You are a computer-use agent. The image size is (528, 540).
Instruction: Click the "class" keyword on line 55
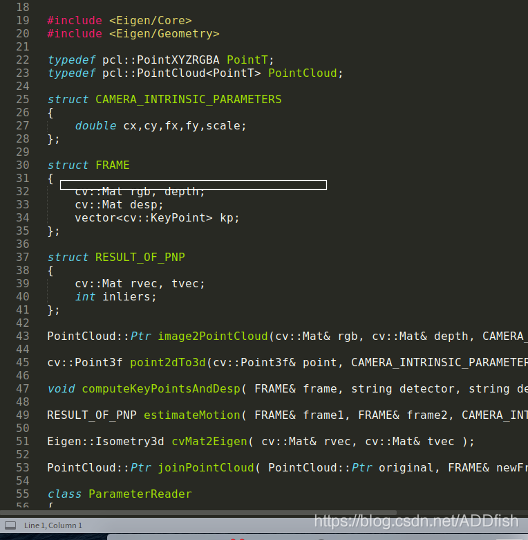[x=65, y=494]
